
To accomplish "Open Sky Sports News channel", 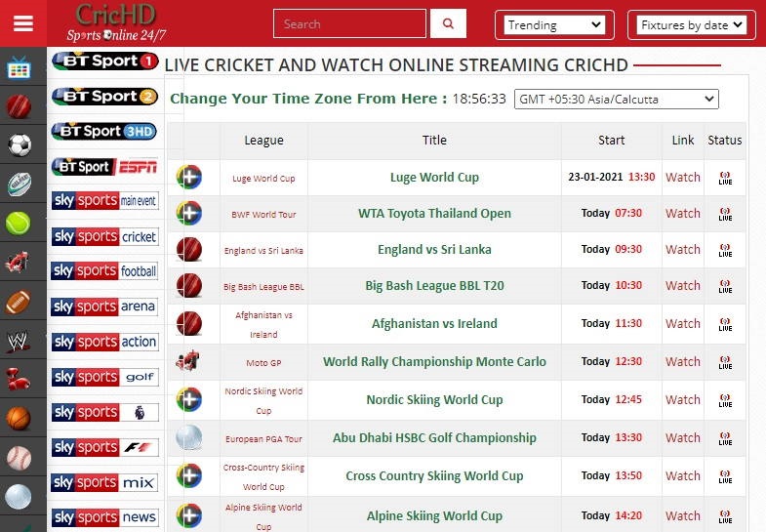I will click(105, 517).
